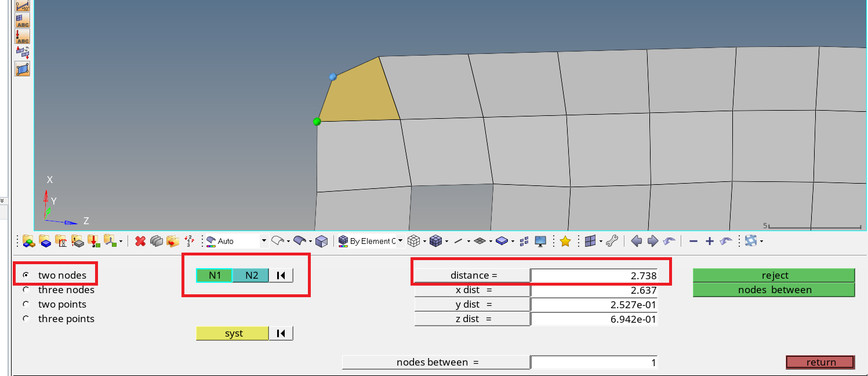Screen dimensions: 868x376
Task: Activate the N1 node selector
Action: (213, 275)
